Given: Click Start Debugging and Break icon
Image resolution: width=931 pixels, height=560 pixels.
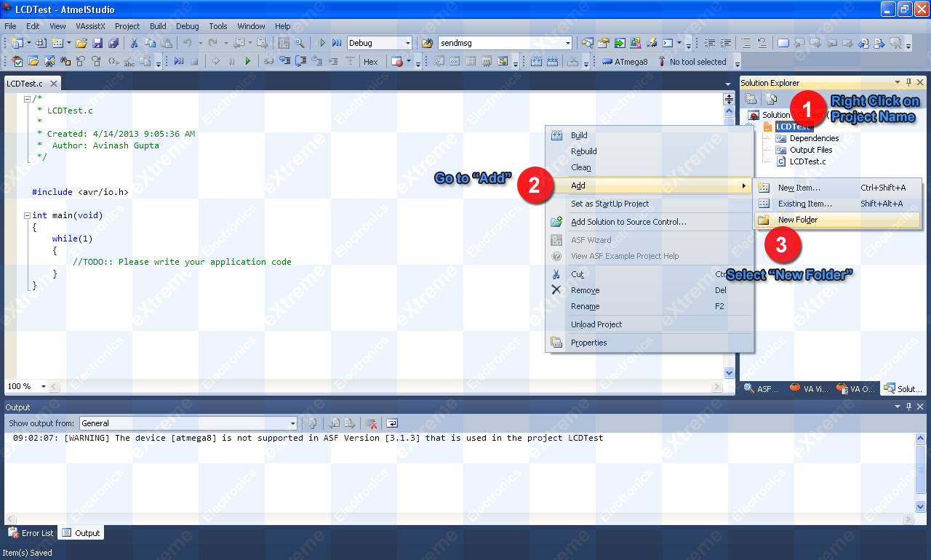Looking at the screenshot, I should (337, 43).
